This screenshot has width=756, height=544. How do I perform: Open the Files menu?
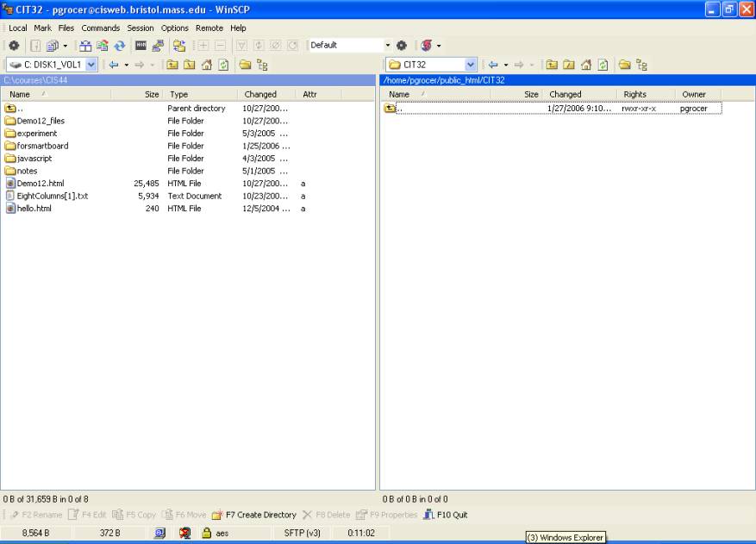click(66, 28)
